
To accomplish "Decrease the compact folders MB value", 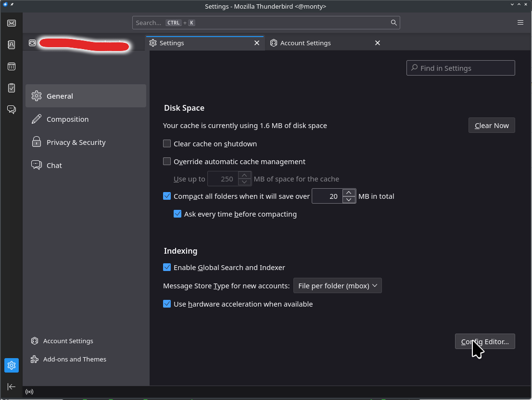I will click(349, 200).
